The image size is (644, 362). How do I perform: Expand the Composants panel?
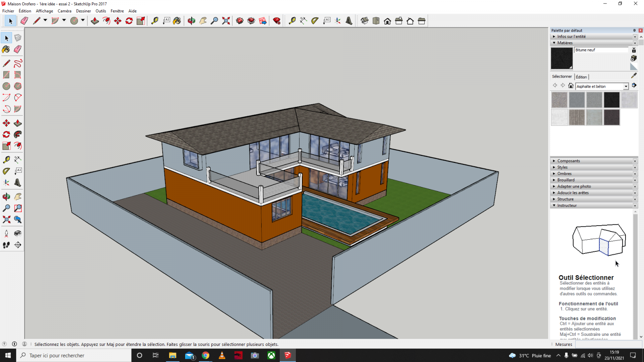pos(568,161)
